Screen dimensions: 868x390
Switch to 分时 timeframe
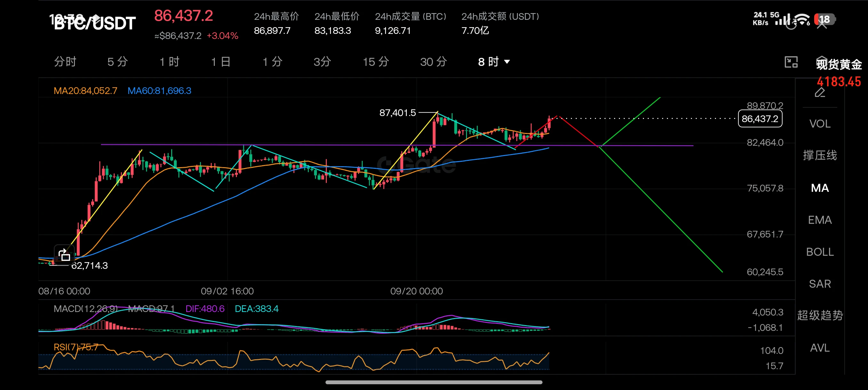coord(65,62)
